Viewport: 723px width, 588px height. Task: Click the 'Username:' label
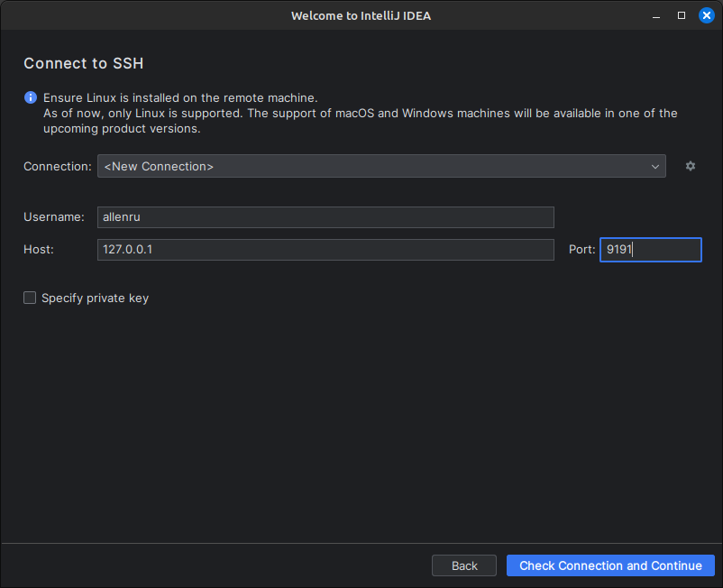pos(53,217)
